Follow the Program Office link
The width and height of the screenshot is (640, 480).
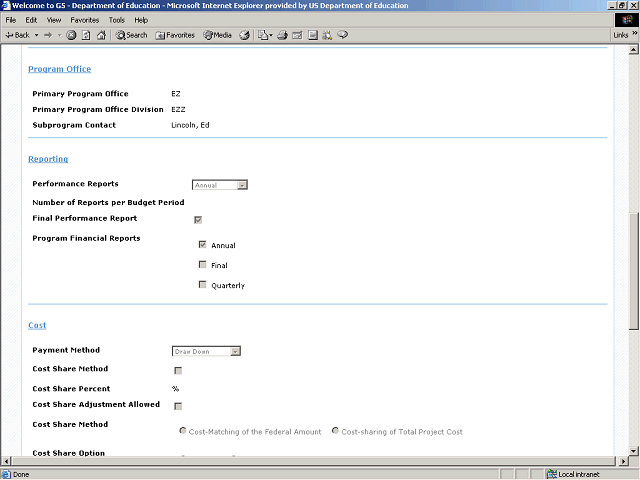coord(60,69)
